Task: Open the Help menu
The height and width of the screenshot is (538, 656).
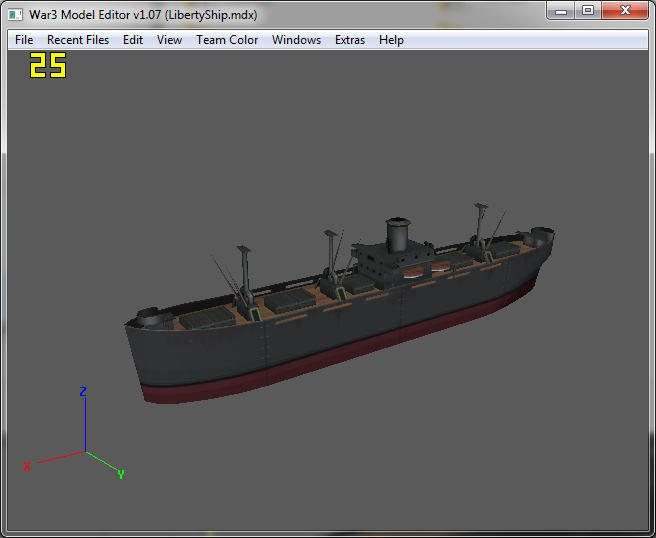Action: (391, 40)
